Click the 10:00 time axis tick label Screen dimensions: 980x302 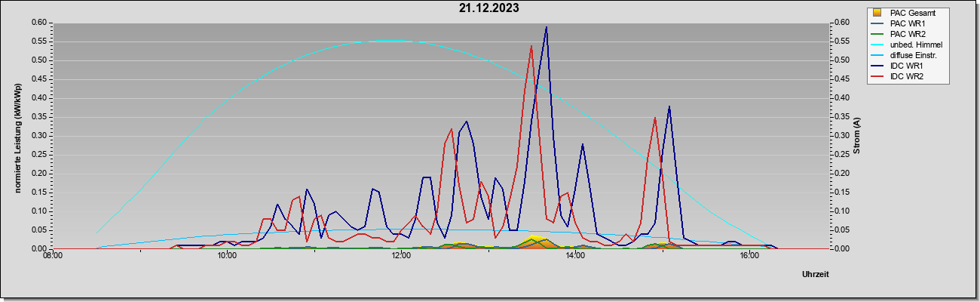[x=227, y=257]
